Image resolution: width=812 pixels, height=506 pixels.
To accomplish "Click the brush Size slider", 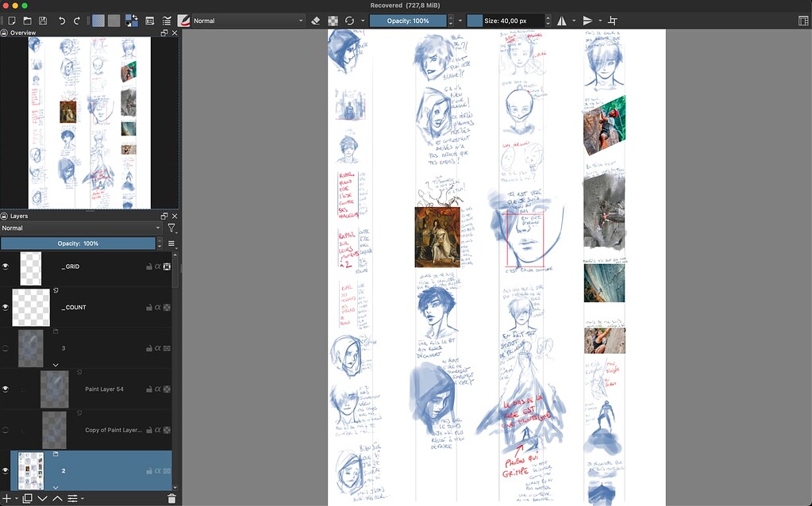I will pyautogui.click(x=506, y=21).
